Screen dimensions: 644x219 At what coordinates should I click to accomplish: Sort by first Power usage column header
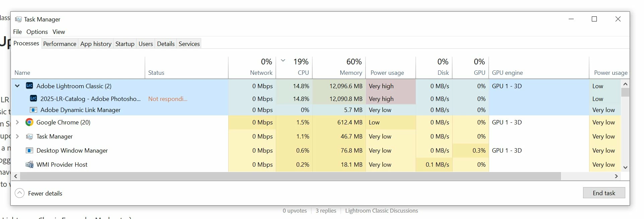click(391, 68)
